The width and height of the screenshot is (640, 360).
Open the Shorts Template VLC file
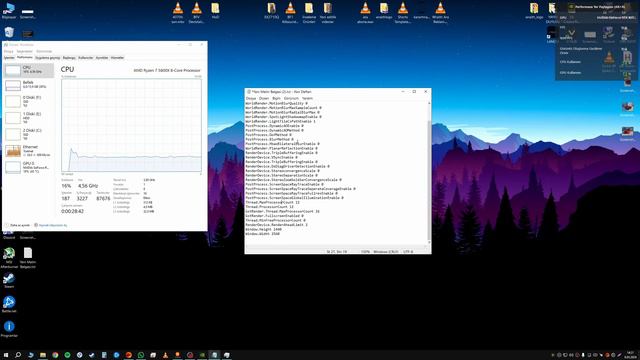point(403,12)
